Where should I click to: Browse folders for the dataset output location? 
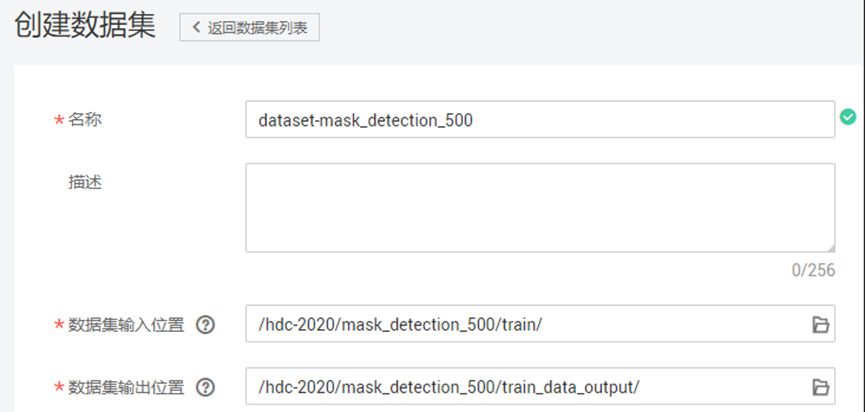[x=819, y=387]
